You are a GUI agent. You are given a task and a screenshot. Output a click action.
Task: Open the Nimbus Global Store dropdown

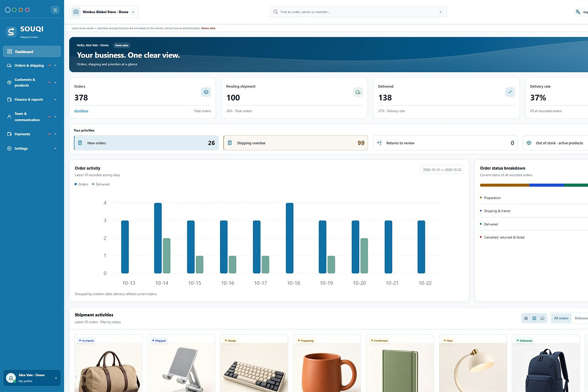[104, 12]
